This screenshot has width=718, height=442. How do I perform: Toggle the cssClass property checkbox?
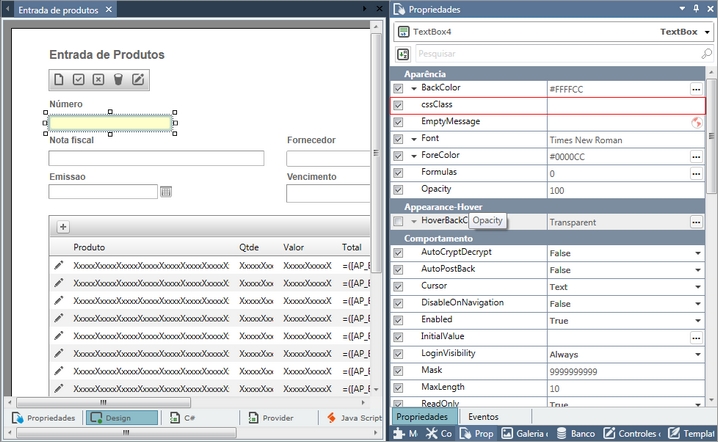[398, 105]
